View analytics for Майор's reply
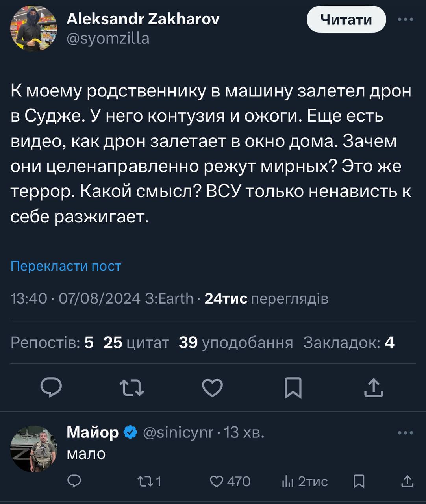 tap(305, 481)
